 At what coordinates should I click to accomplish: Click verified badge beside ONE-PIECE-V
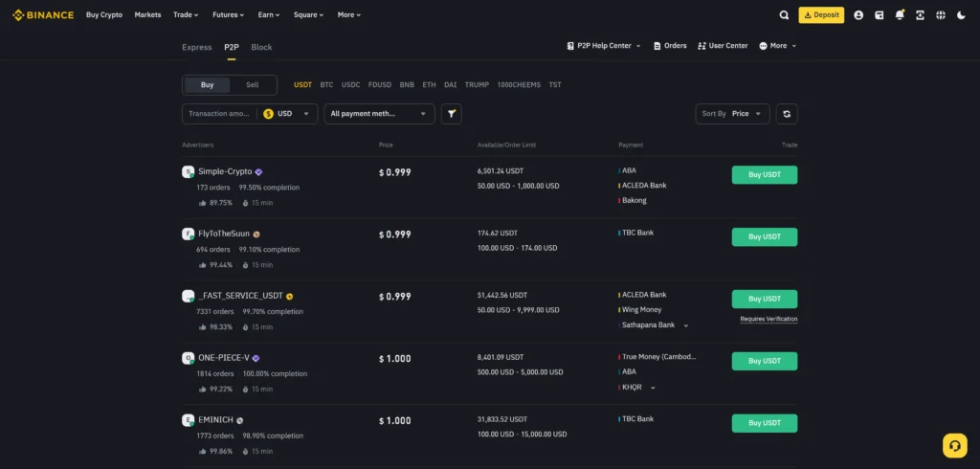point(256,358)
